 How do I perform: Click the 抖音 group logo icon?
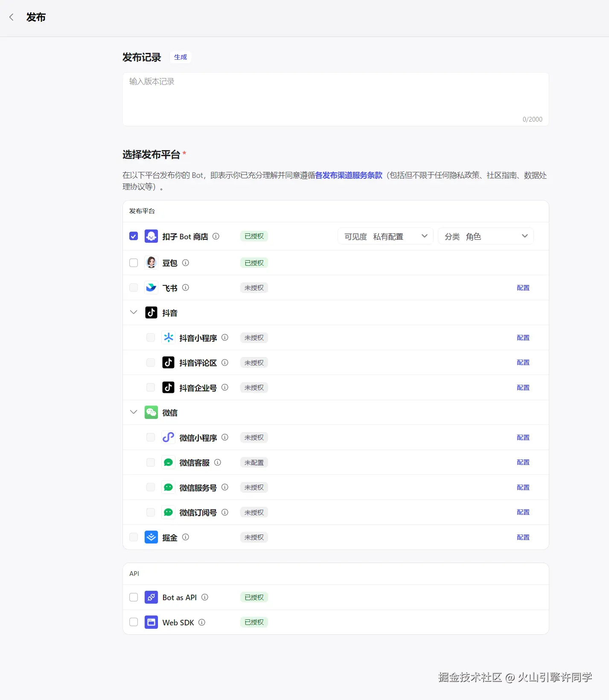[151, 313]
